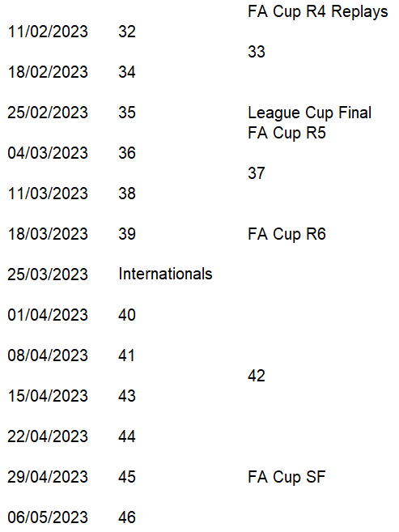Click the date 04/03/2023
Image resolution: width=399 pixels, height=532 pixels.
pyautogui.click(x=48, y=153)
